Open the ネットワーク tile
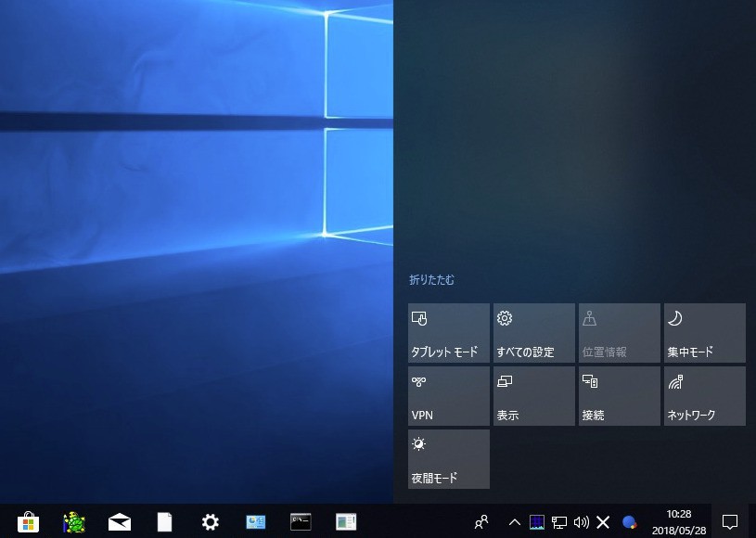The height and width of the screenshot is (538, 756). click(x=705, y=396)
